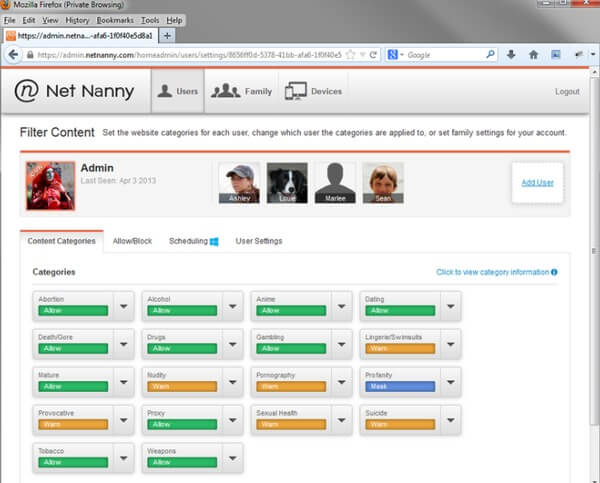The image size is (600, 483).
Task: Expand the Dating category dropdown
Action: [x=451, y=306]
